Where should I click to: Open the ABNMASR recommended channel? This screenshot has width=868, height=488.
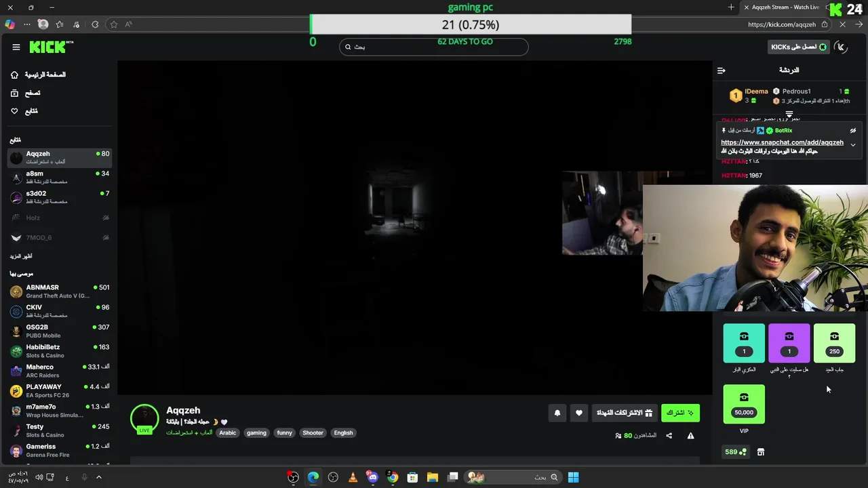pyautogui.click(x=60, y=291)
